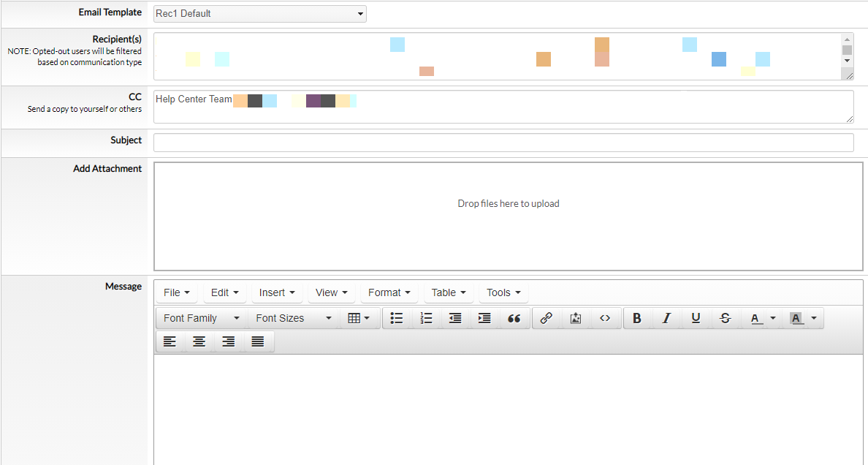Insert a numbered list
The image size is (868, 465).
(x=426, y=318)
